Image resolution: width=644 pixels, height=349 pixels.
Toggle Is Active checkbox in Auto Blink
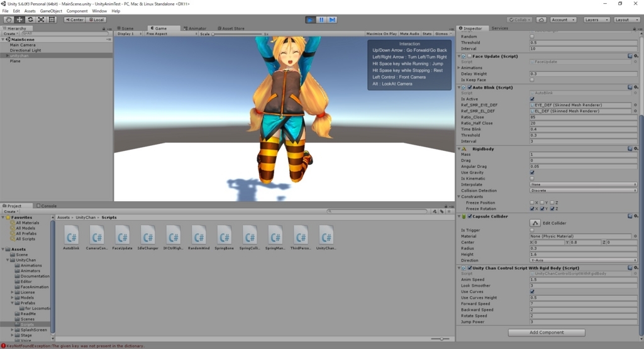tap(532, 99)
